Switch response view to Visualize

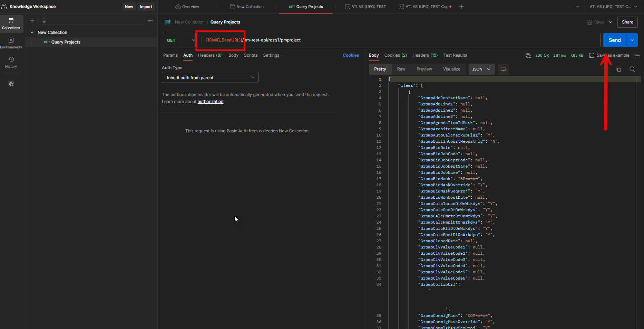coord(452,69)
